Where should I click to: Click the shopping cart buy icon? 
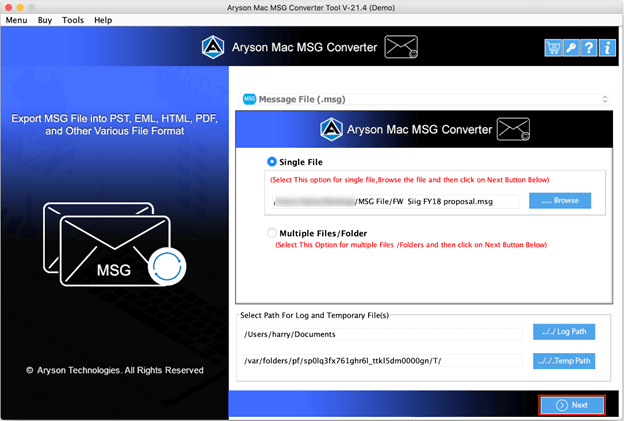553,48
